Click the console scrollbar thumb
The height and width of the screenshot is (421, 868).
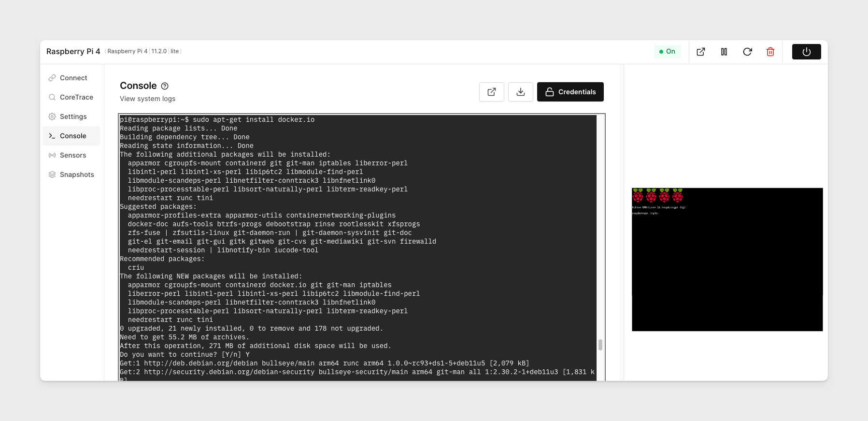[x=600, y=345]
